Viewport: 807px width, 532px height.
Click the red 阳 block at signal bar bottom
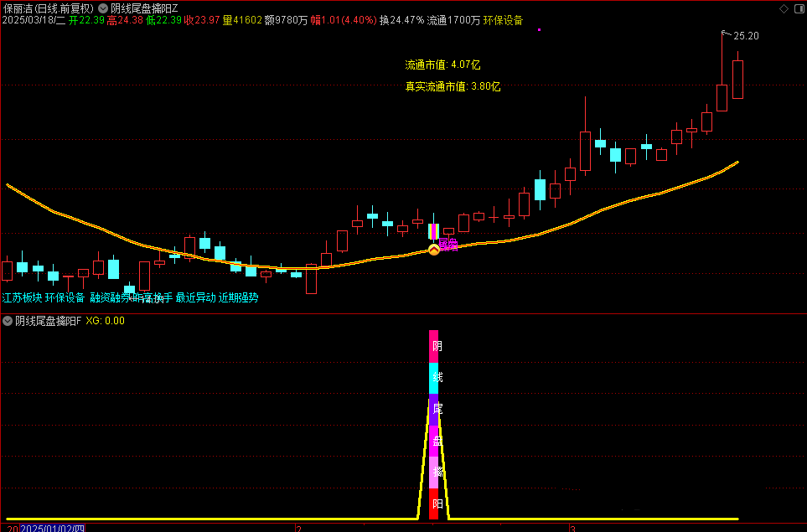434,504
